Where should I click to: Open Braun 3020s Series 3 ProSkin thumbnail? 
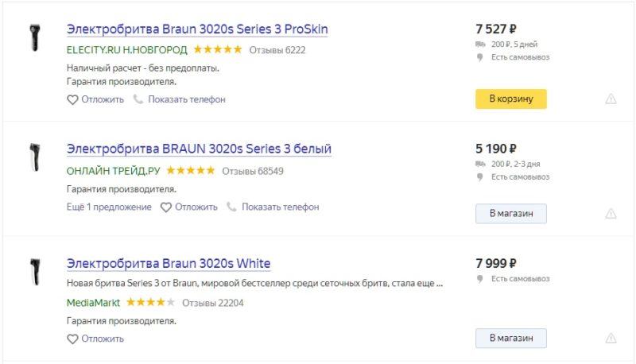(x=34, y=38)
